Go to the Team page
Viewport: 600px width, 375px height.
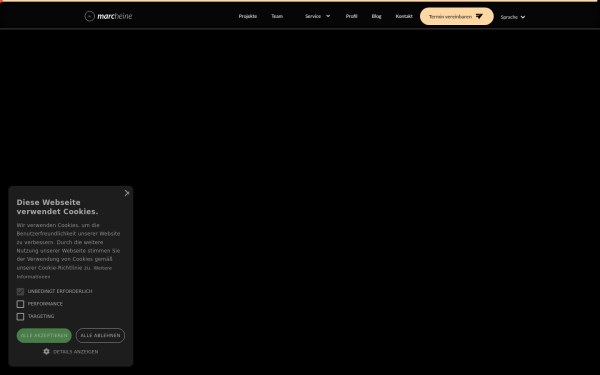pos(277,16)
